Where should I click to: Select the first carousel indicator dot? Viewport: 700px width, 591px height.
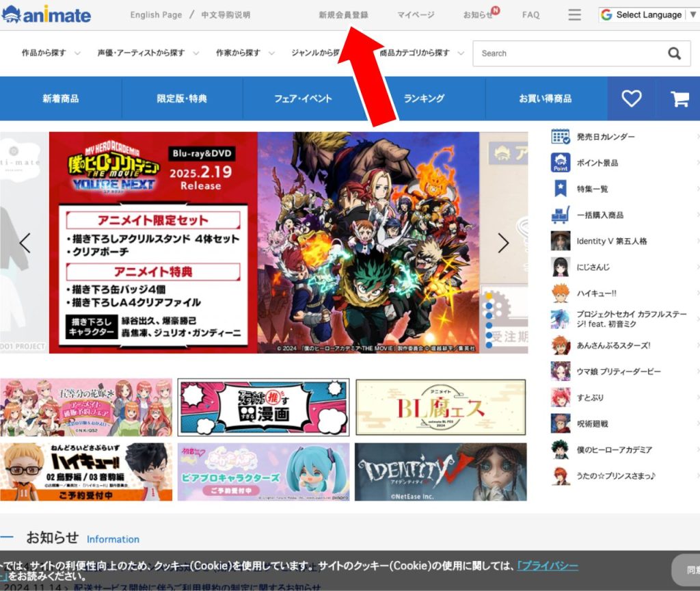(489, 296)
